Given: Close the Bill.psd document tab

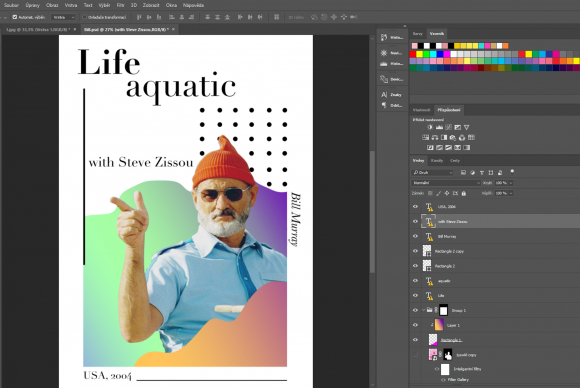Looking at the screenshot, I should (x=173, y=29).
